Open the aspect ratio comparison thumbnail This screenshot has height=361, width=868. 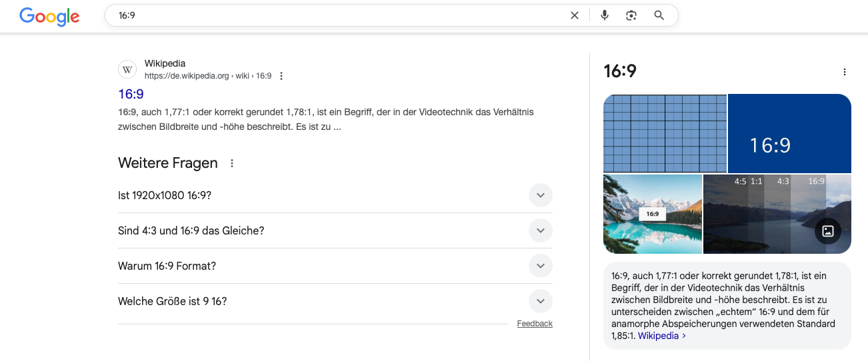pyautogui.click(x=777, y=214)
